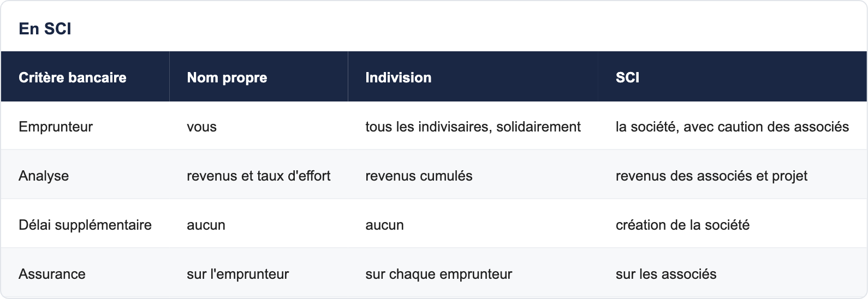Select the 'Assurance' row label

coord(52,274)
